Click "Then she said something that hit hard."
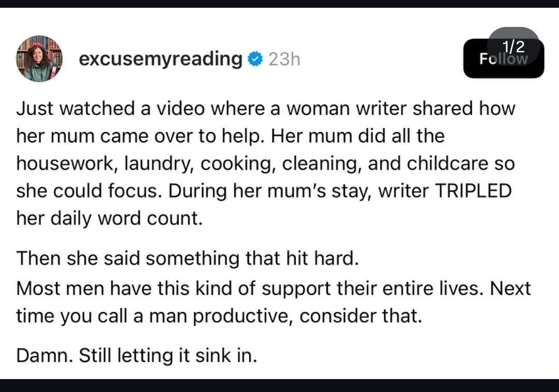The height and width of the screenshot is (392, 559). point(188,258)
